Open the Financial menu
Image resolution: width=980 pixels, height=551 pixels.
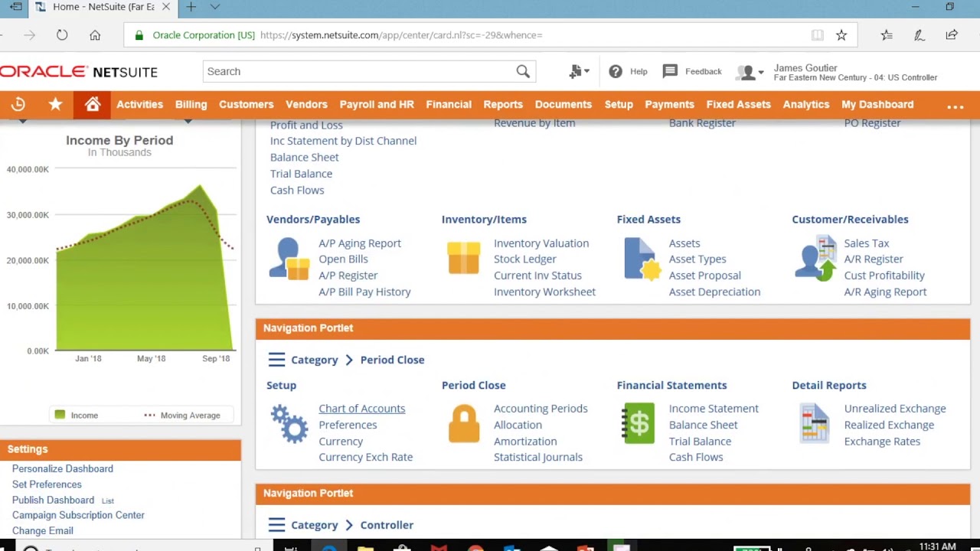tap(449, 104)
